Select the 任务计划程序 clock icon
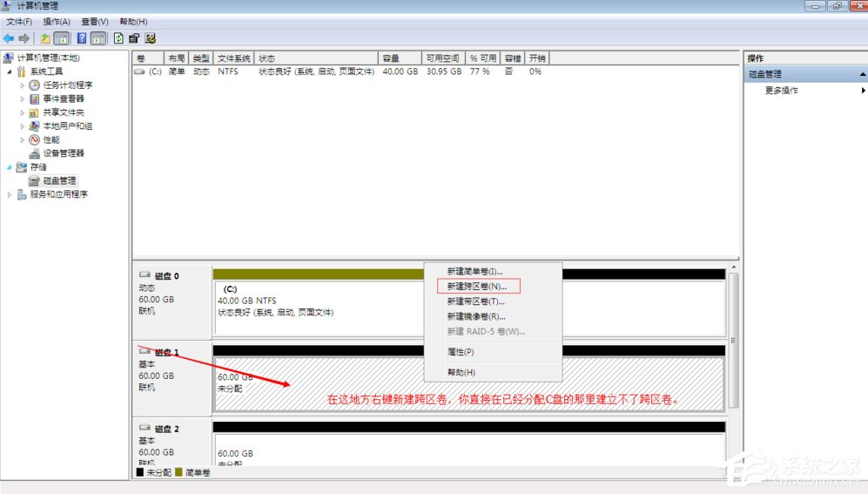 [x=34, y=85]
